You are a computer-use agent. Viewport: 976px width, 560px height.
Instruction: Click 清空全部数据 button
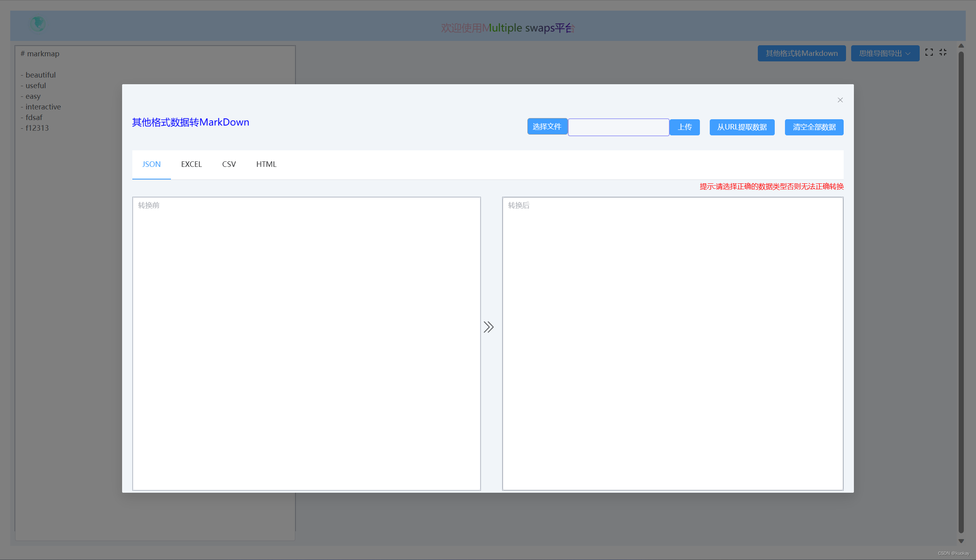click(814, 127)
